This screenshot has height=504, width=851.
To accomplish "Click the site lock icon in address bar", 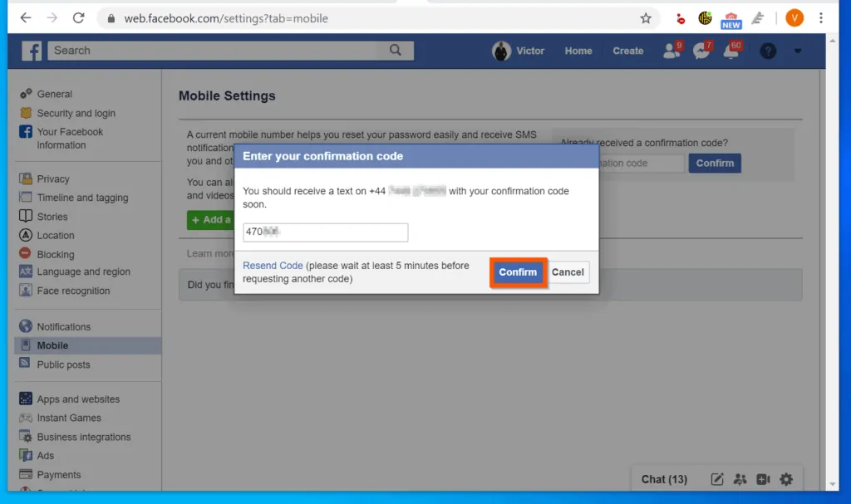I will pyautogui.click(x=111, y=18).
